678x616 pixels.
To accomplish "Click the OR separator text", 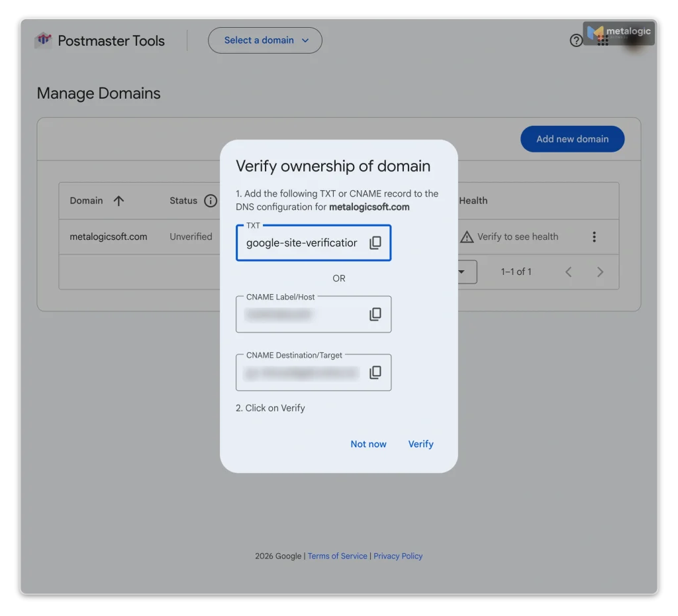I will pyautogui.click(x=339, y=278).
